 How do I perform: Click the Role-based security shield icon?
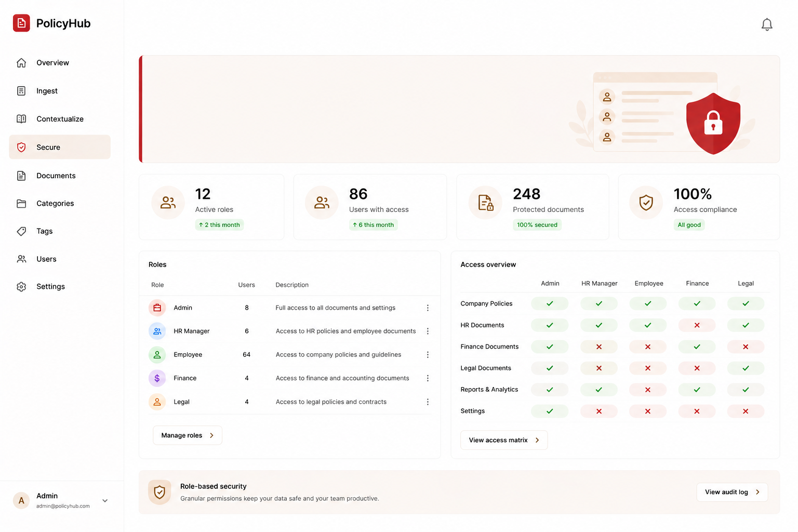[159, 492]
